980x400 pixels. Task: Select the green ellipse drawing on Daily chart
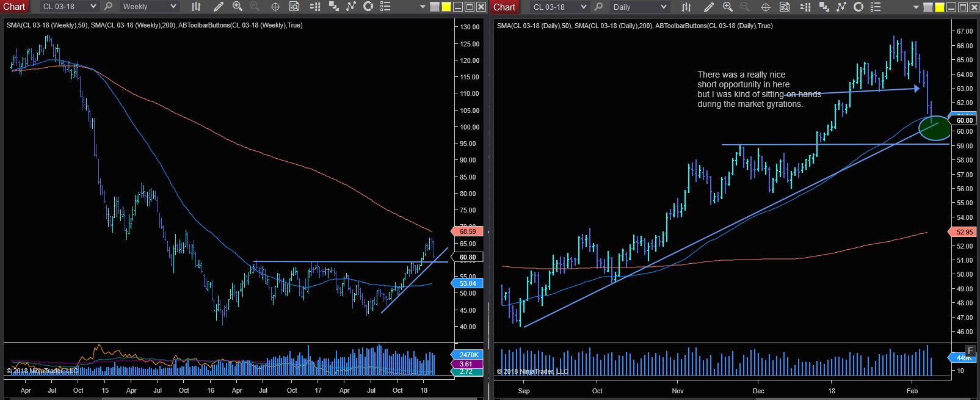[x=935, y=128]
